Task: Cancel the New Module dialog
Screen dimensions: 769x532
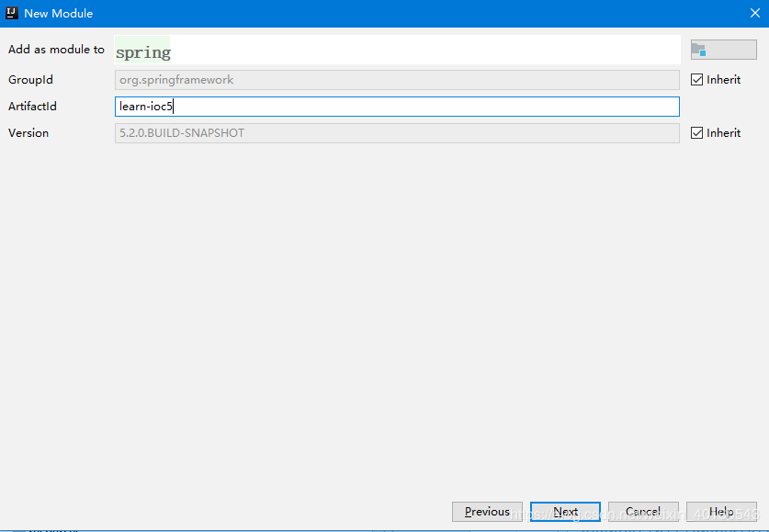Action: click(643, 512)
